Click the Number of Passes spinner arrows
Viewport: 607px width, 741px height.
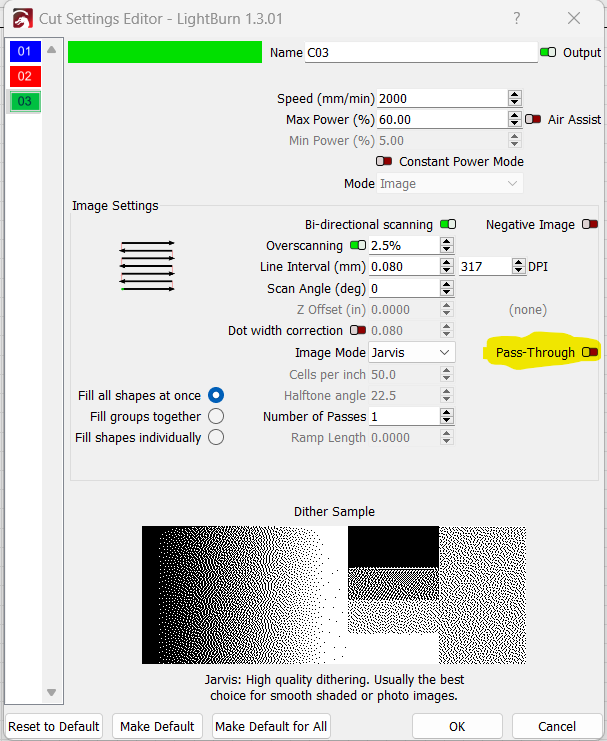[x=447, y=416]
